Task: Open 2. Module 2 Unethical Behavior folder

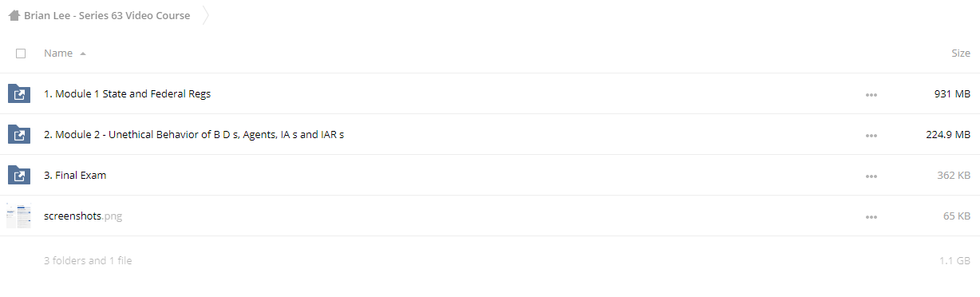Action: pyautogui.click(x=194, y=135)
